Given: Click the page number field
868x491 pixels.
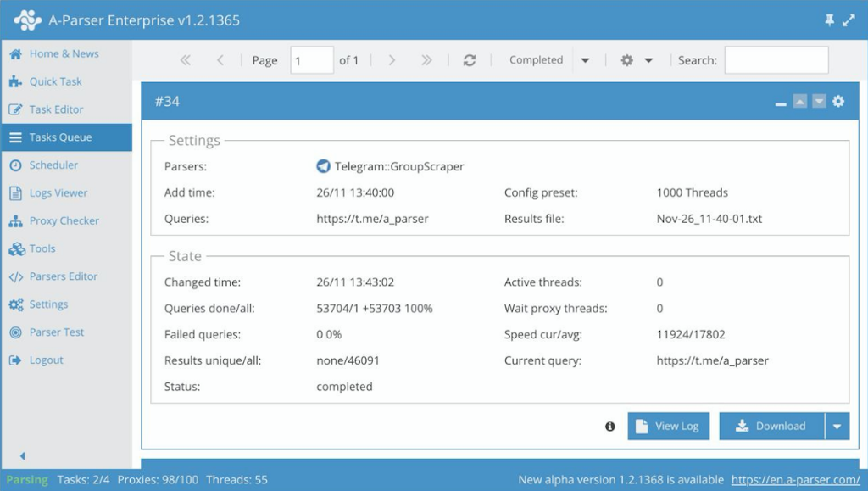Looking at the screenshot, I should pyautogui.click(x=312, y=60).
